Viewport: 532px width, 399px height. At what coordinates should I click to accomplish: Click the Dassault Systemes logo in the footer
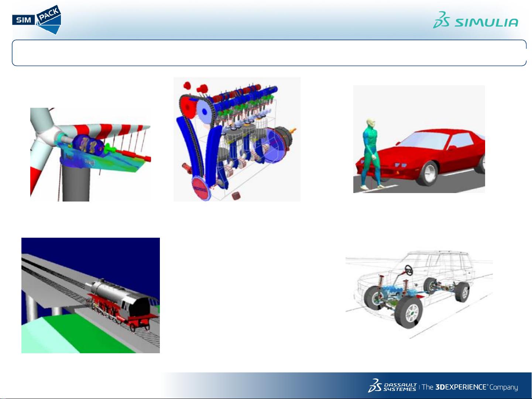[392, 386]
